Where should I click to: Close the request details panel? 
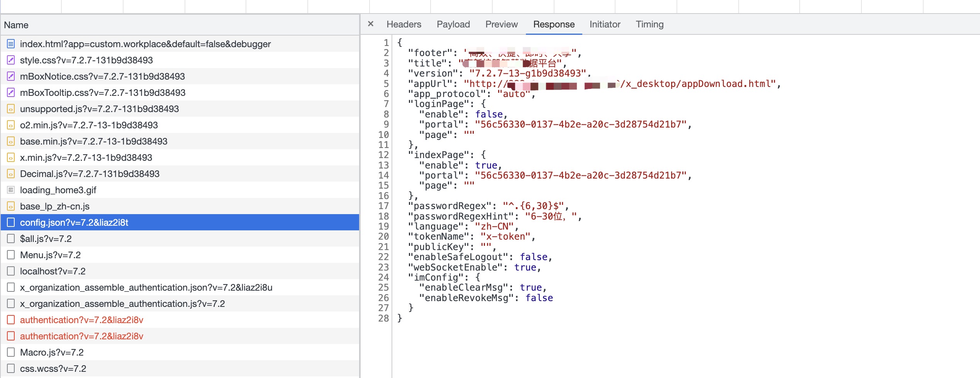(x=371, y=24)
